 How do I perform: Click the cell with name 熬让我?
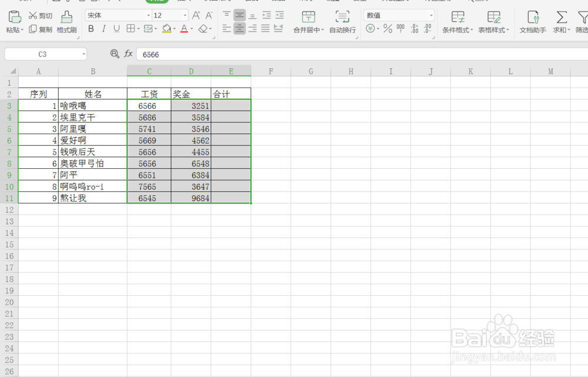click(x=93, y=198)
